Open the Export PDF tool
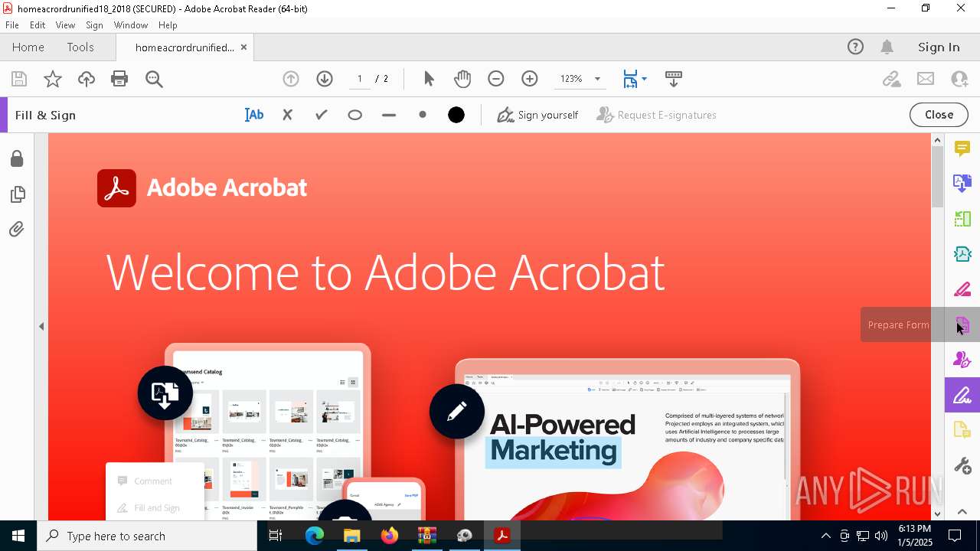Viewport: 980px width, 551px height. (x=962, y=183)
